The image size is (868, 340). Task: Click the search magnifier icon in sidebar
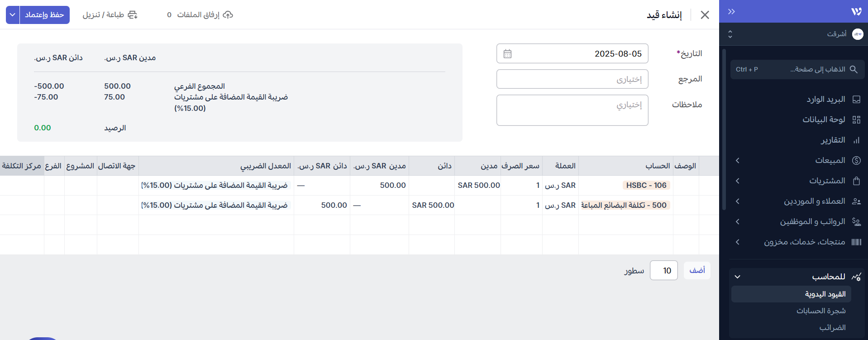(854, 69)
